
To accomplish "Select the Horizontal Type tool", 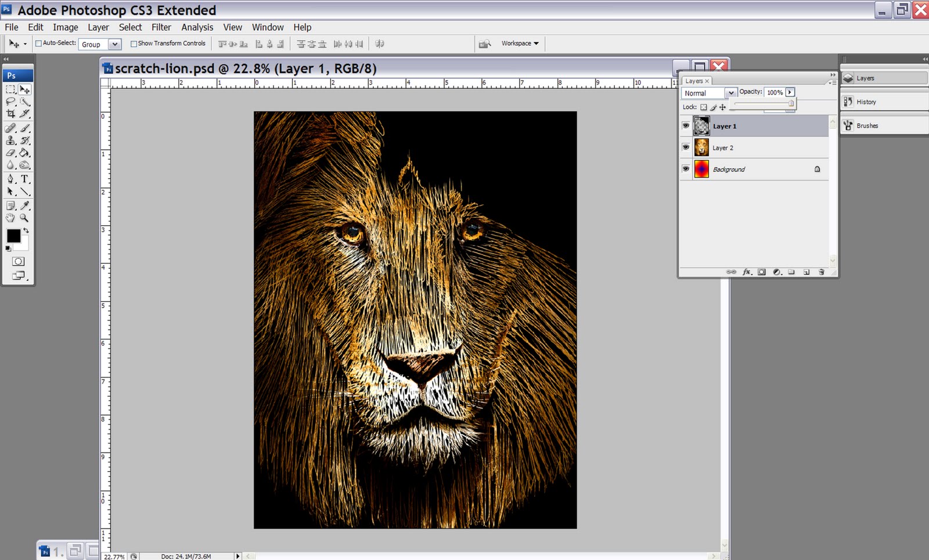I will click(23, 179).
